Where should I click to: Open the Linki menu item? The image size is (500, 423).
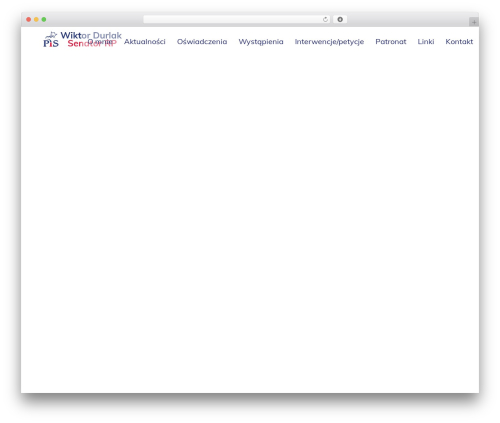(x=426, y=42)
